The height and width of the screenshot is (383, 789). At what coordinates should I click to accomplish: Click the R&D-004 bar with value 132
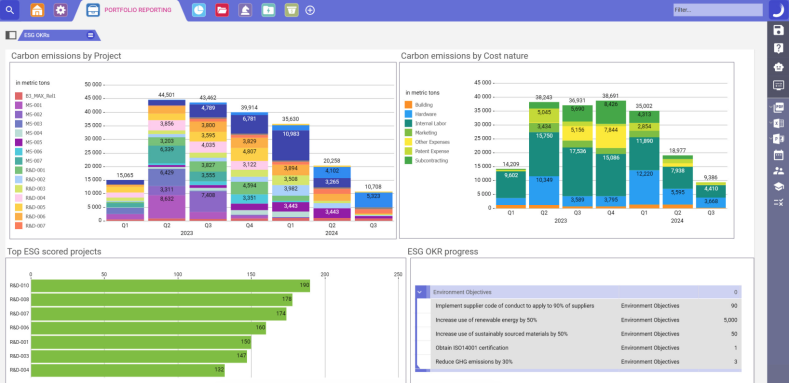(x=127, y=370)
